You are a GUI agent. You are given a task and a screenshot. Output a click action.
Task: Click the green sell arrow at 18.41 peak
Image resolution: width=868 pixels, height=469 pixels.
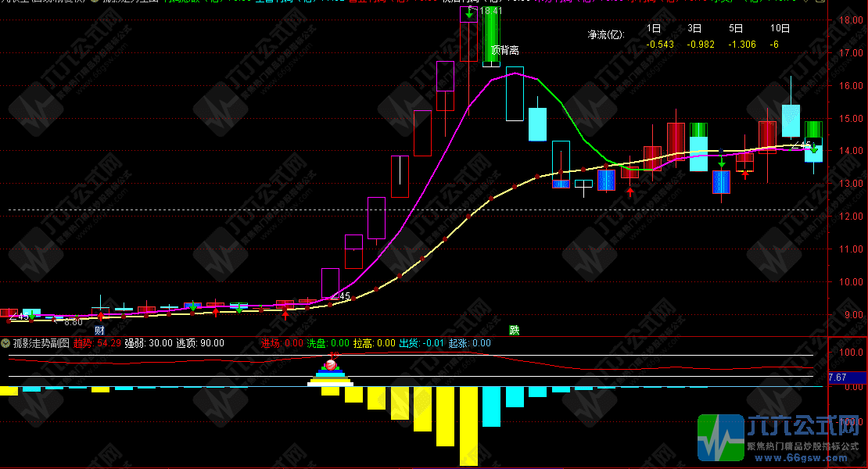pyautogui.click(x=468, y=13)
